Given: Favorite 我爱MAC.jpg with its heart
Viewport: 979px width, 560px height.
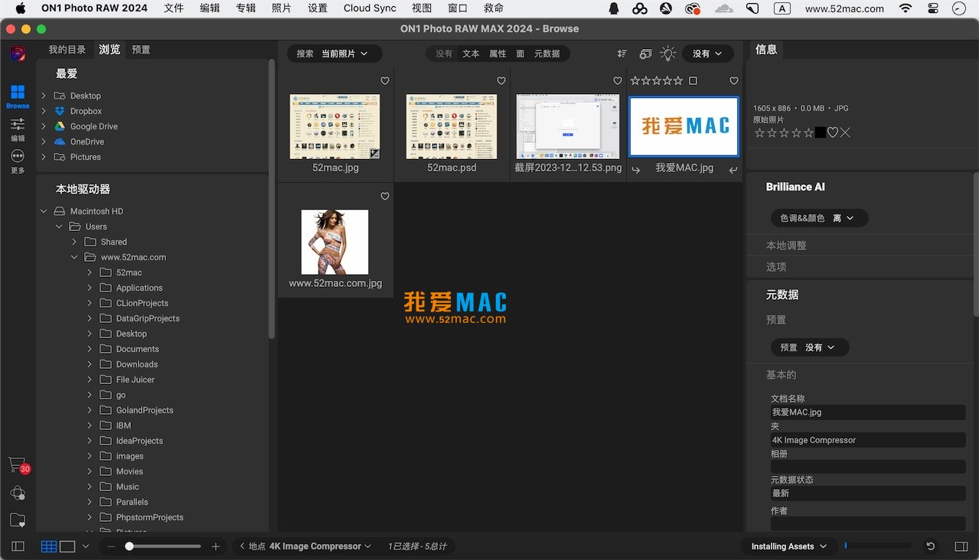Looking at the screenshot, I should pyautogui.click(x=734, y=81).
